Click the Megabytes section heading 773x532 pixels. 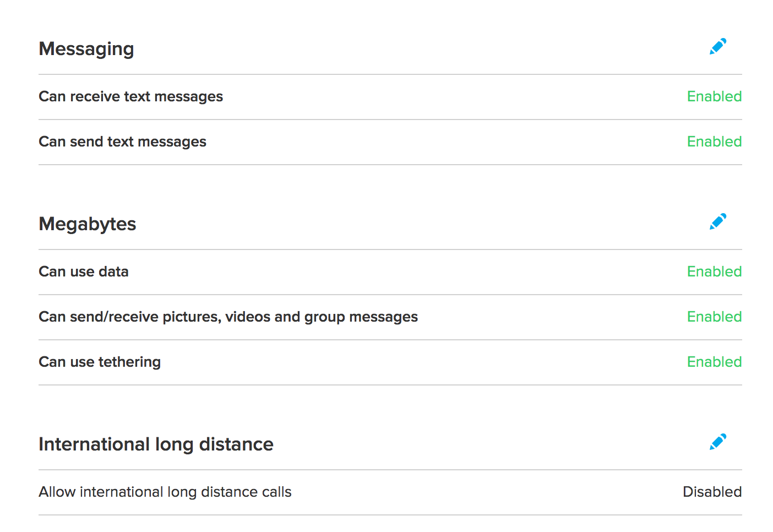pyautogui.click(x=88, y=224)
